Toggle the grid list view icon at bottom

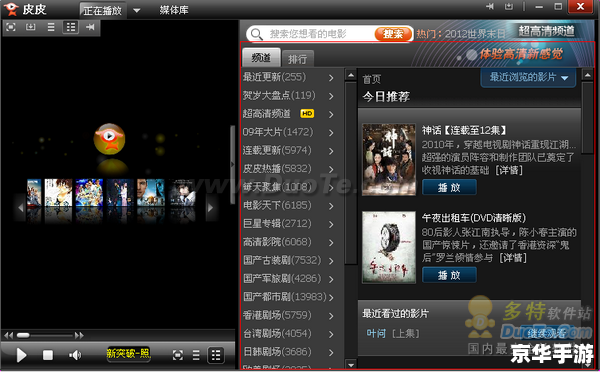[216, 355]
